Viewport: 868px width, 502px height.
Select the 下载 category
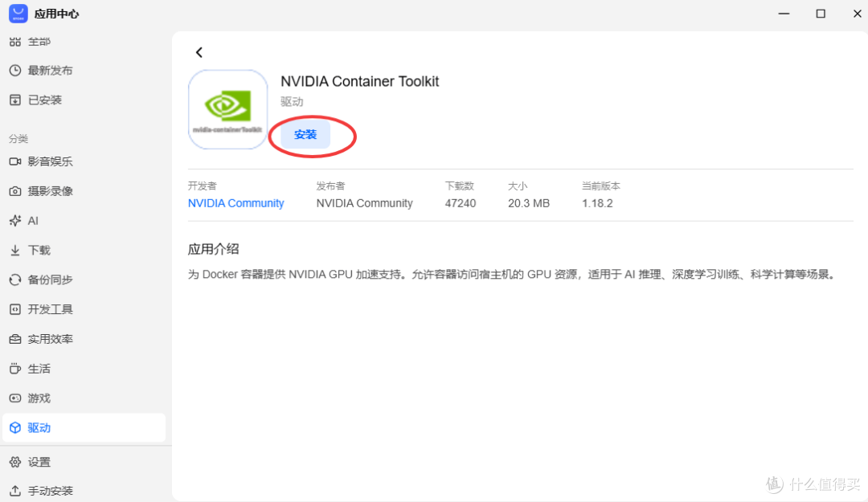(x=39, y=250)
